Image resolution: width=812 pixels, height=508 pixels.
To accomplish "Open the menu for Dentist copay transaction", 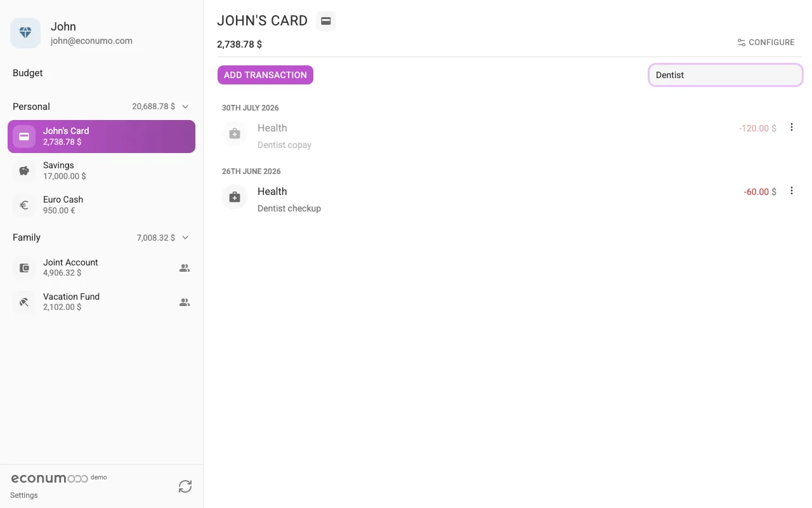I will 792,127.
